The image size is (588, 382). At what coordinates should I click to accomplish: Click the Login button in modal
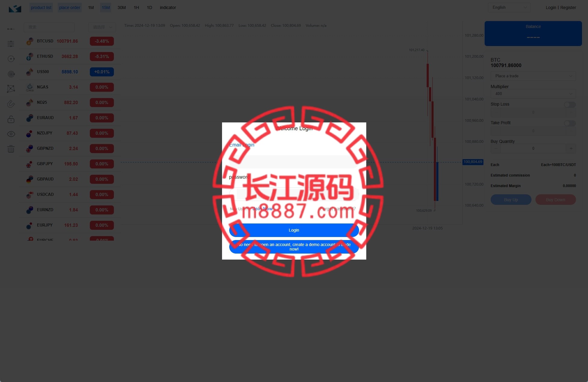pos(294,230)
